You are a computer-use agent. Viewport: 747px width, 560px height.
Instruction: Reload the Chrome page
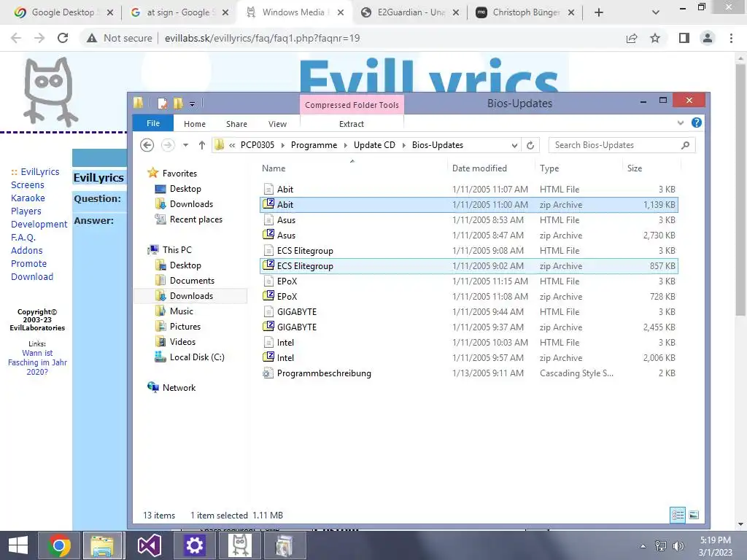coord(63,38)
